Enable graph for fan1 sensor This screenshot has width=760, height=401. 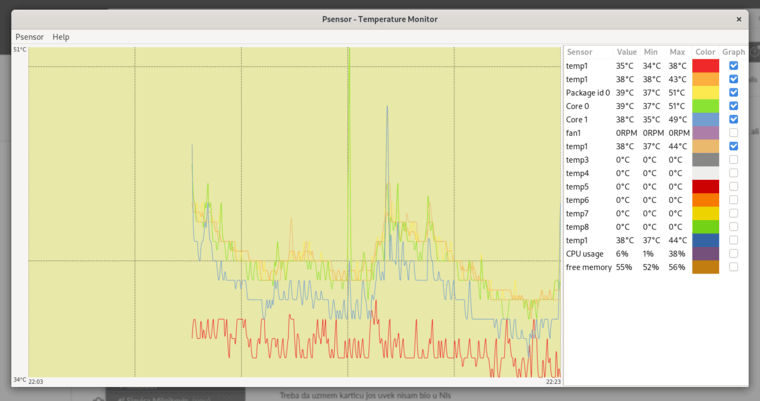733,133
